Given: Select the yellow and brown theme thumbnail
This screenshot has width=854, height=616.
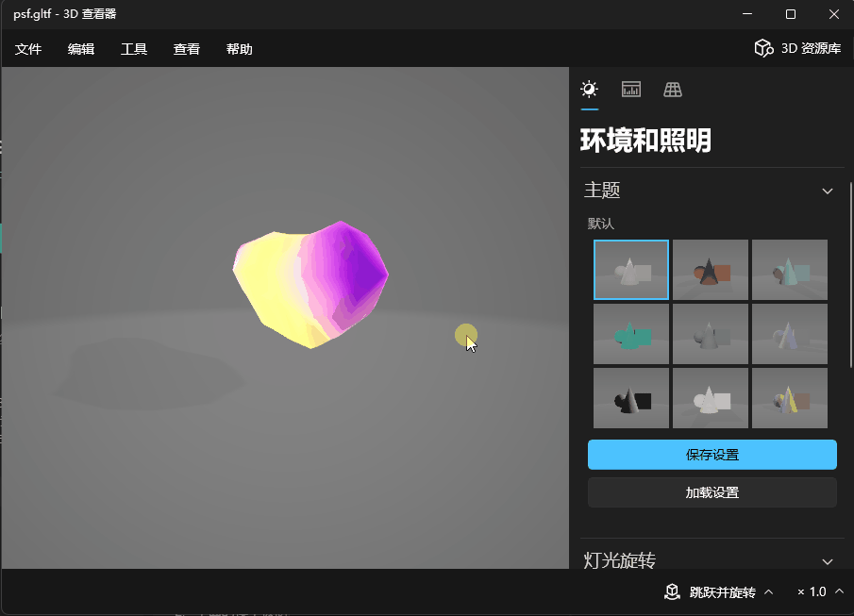Looking at the screenshot, I should 789,398.
